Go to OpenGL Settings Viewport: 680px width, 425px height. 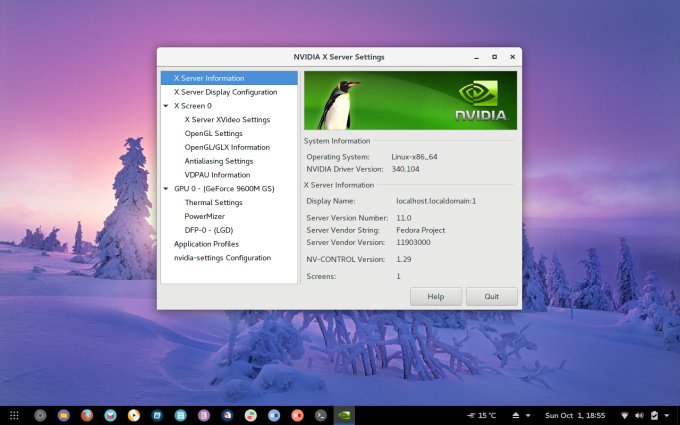[x=229, y=134]
